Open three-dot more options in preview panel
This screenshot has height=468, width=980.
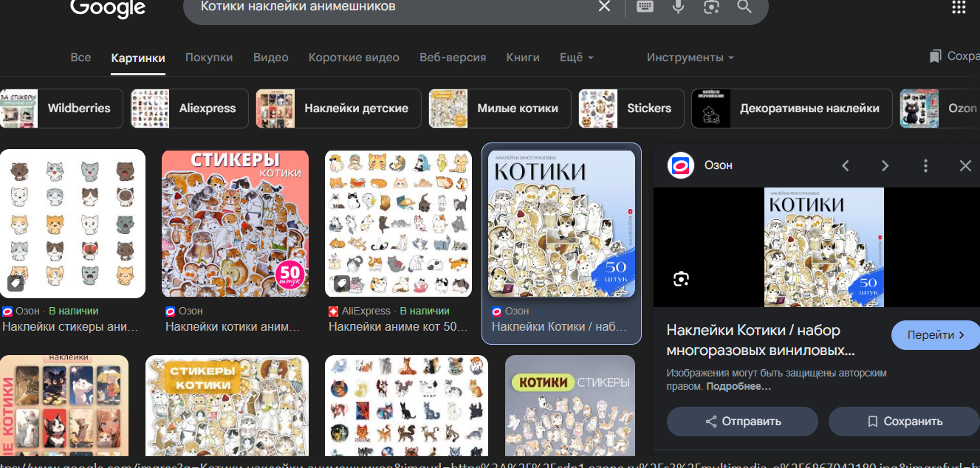pyautogui.click(x=925, y=165)
